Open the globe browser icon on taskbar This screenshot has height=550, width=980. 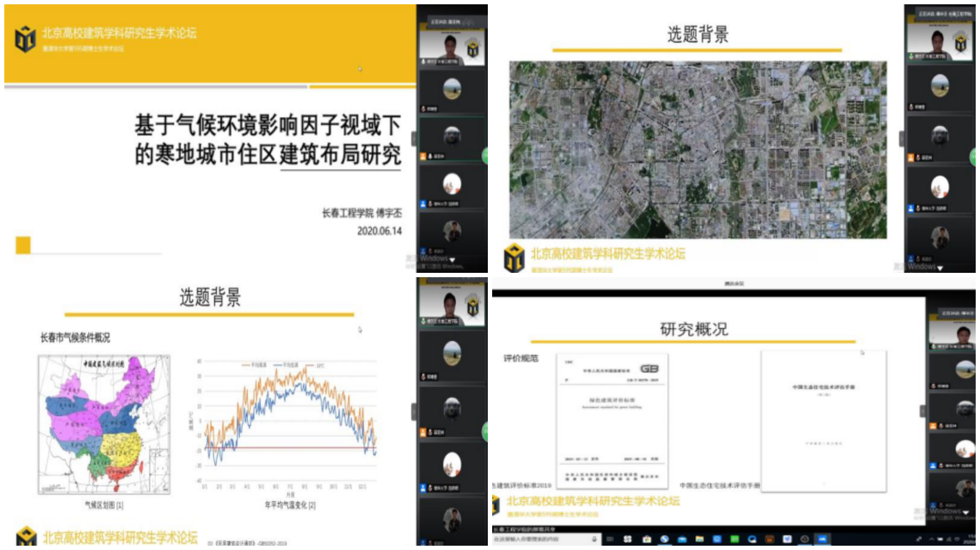click(664, 539)
